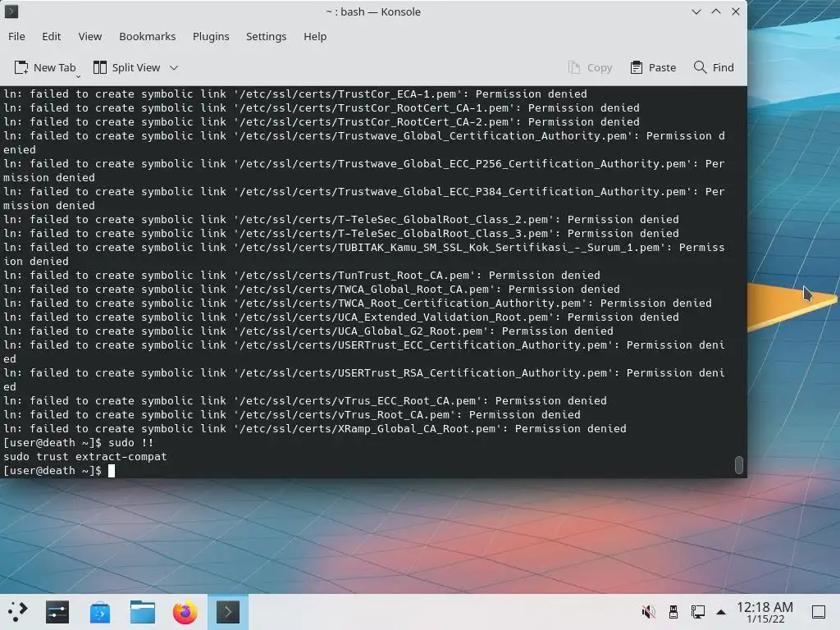Open Discover software center from taskbar

pos(100,612)
